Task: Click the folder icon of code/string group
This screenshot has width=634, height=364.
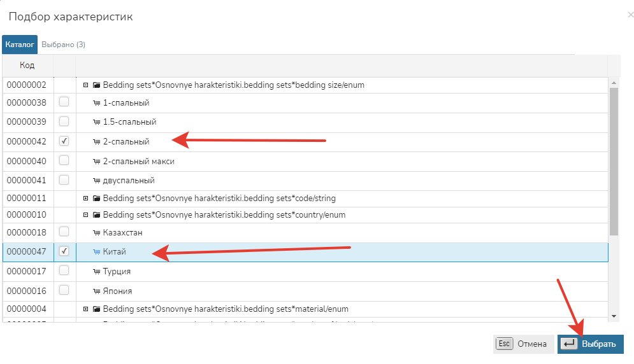Action: click(x=97, y=199)
